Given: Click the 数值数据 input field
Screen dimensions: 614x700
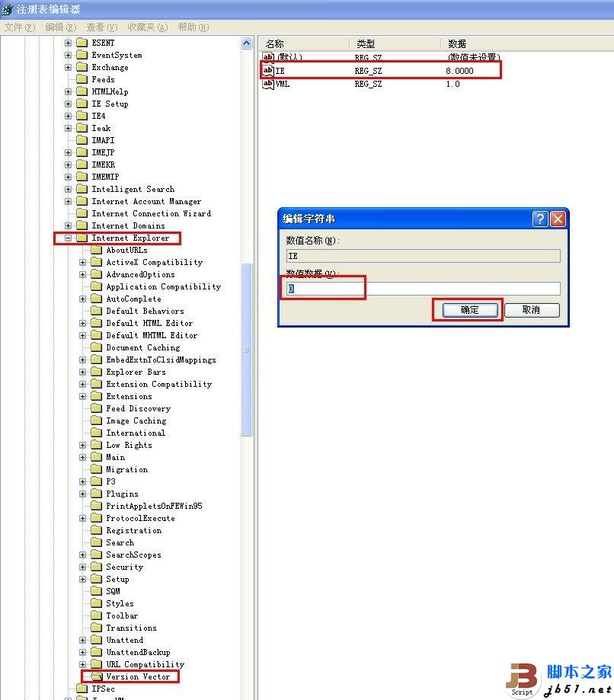Looking at the screenshot, I should [x=423, y=289].
